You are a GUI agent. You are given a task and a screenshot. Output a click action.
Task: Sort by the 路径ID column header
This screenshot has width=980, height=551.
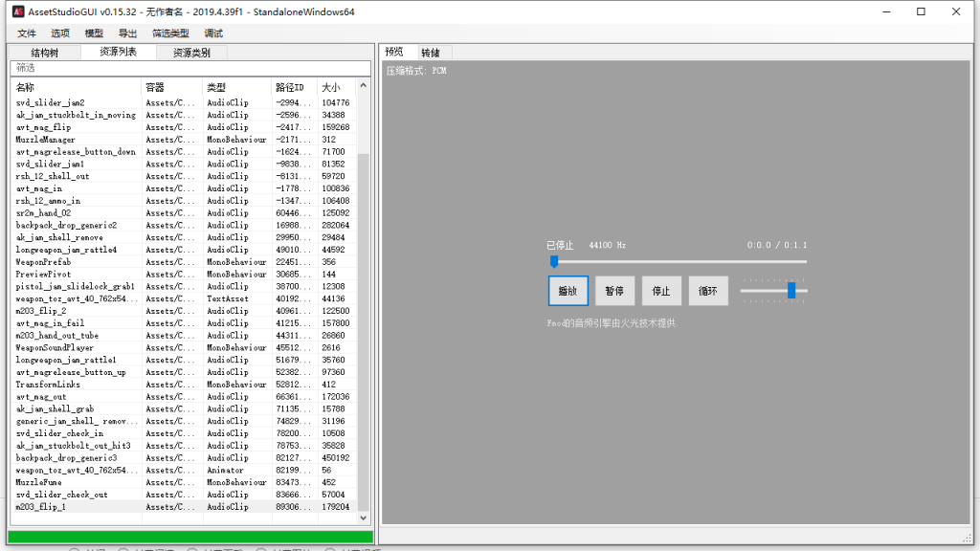[x=294, y=87]
